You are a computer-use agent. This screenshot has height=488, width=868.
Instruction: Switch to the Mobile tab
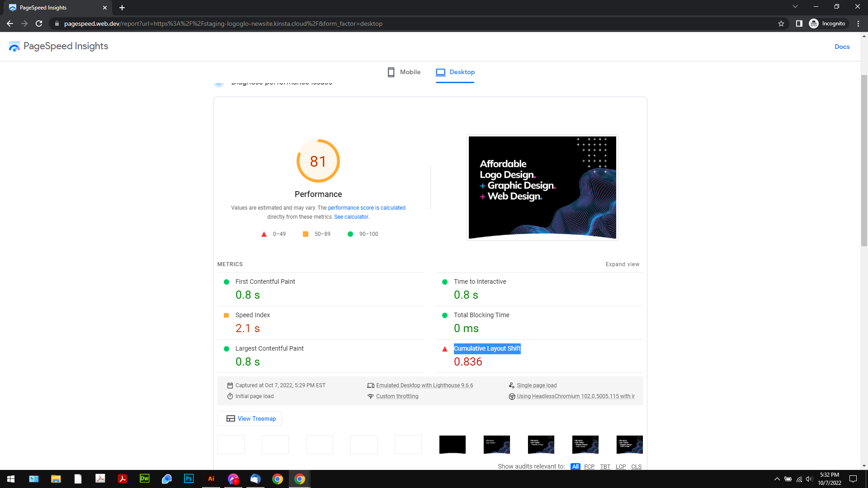point(404,72)
